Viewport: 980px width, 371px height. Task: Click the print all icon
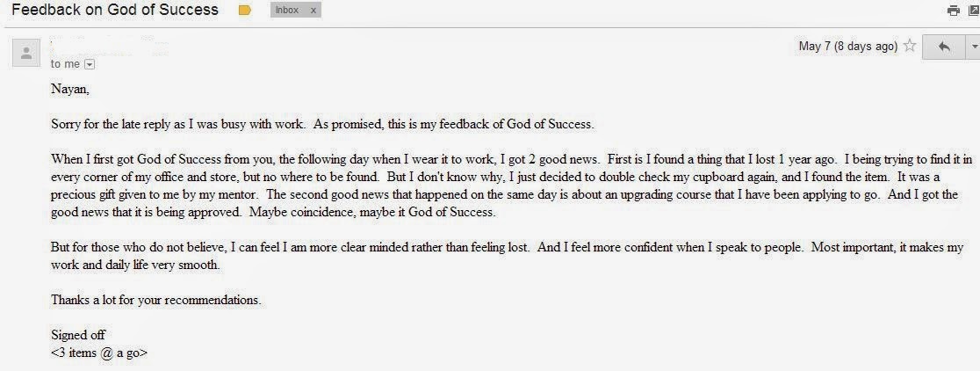953,10
